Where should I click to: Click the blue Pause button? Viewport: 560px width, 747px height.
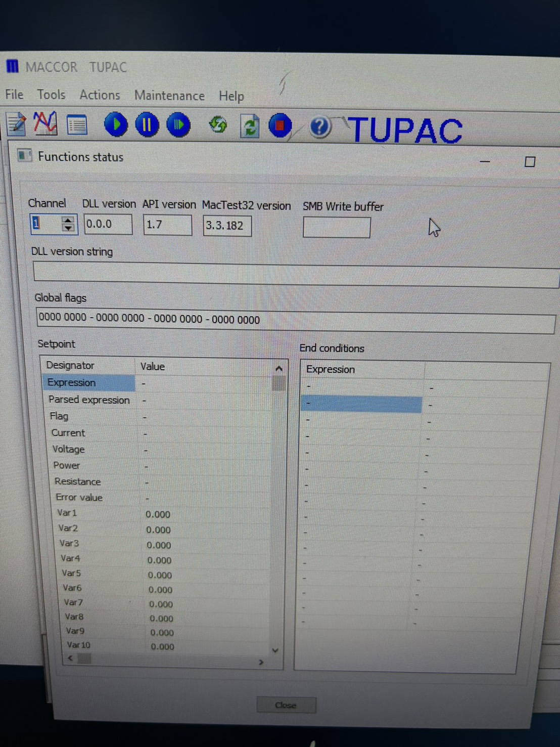click(x=147, y=124)
